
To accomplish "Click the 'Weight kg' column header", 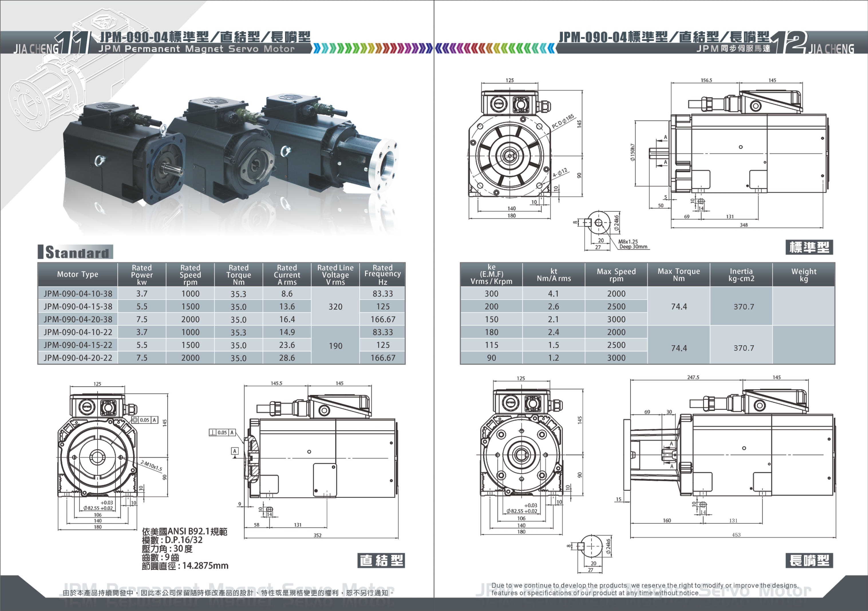I will pos(804,275).
